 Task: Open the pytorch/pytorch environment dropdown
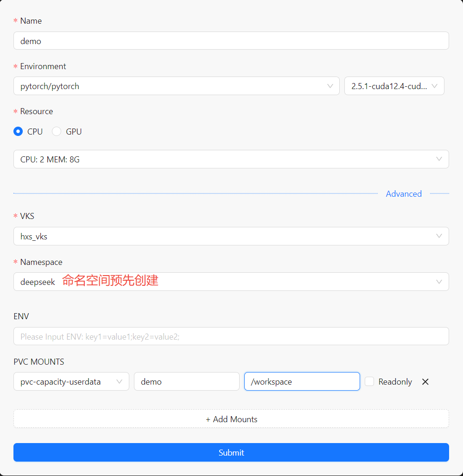pyautogui.click(x=171, y=86)
